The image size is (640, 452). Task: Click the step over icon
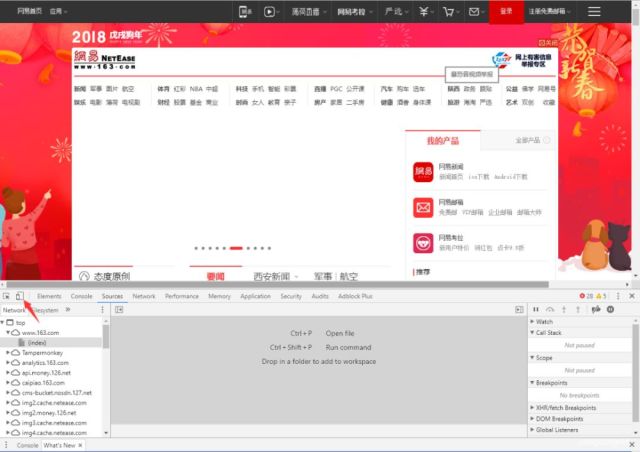550,309
